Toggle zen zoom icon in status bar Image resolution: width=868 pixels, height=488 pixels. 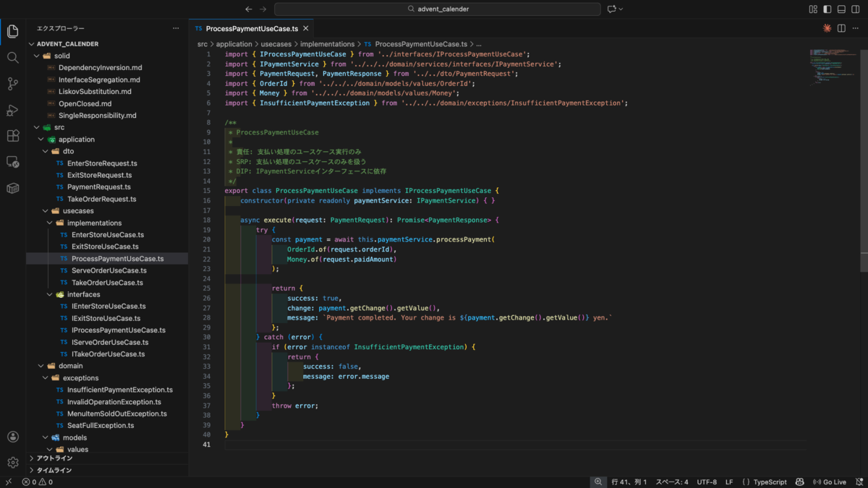click(597, 481)
